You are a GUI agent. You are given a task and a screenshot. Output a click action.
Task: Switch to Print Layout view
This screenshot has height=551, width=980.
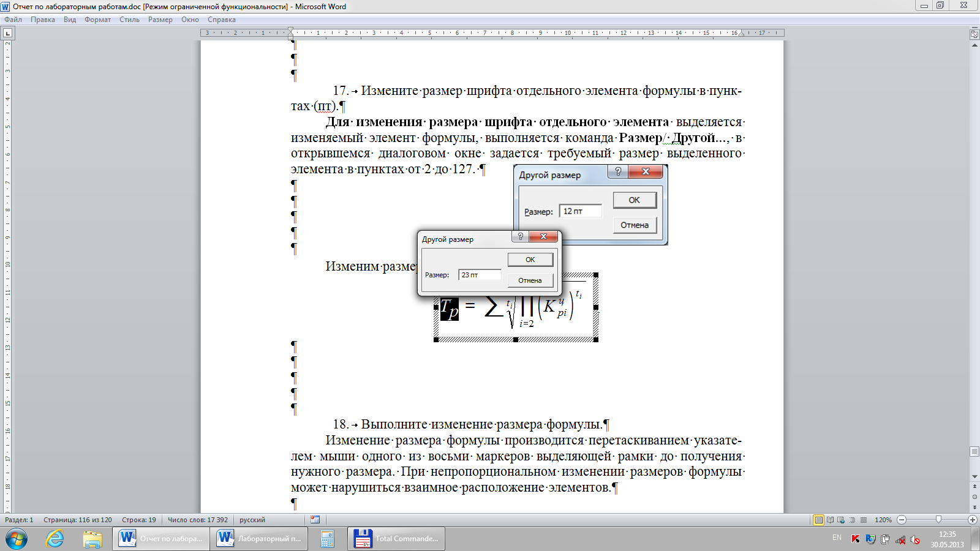pos(818,520)
